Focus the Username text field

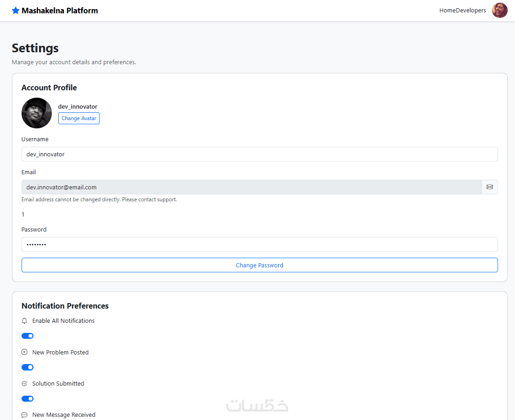coord(259,154)
